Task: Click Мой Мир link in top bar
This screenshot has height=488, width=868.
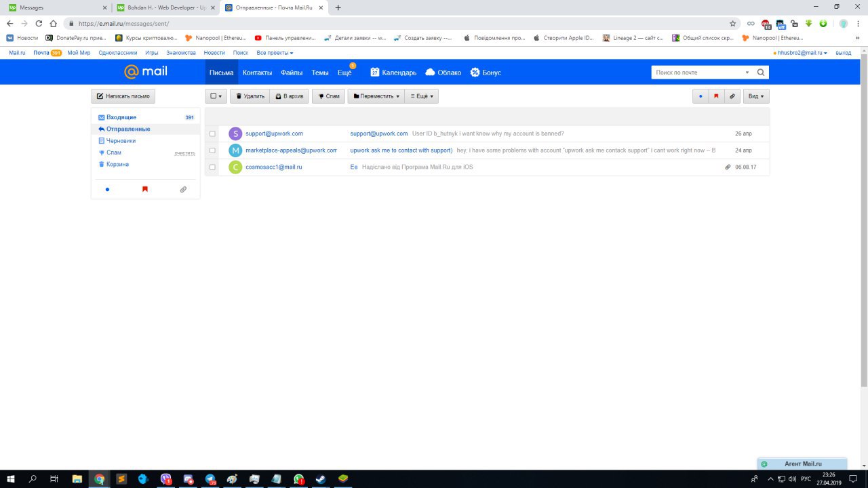Action: click(79, 52)
